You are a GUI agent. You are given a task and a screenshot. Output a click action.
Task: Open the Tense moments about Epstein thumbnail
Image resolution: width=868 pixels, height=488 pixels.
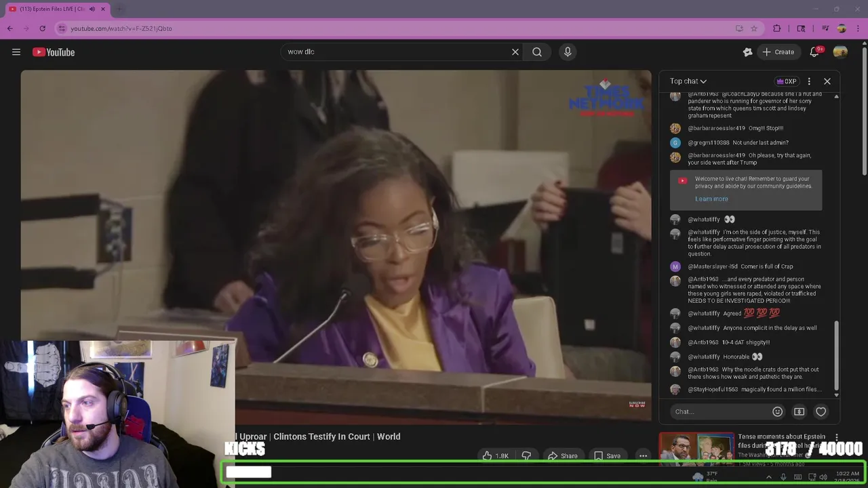(x=696, y=449)
